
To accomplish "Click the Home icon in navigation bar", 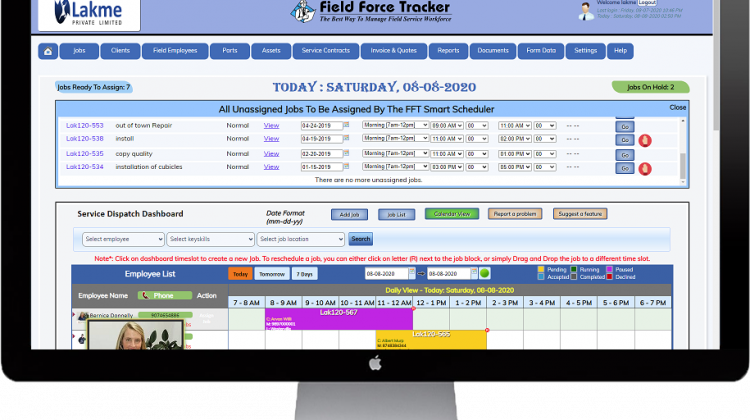I will [48, 51].
